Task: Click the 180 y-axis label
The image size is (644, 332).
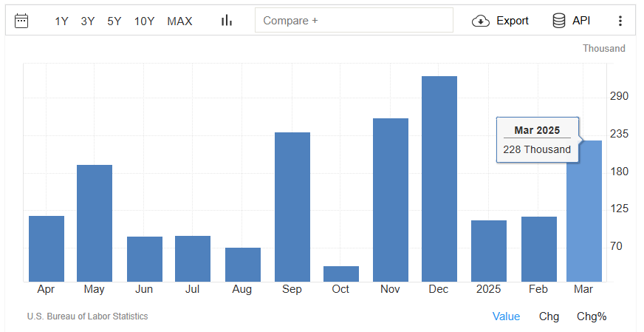Action: pyautogui.click(x=619, y=171)
